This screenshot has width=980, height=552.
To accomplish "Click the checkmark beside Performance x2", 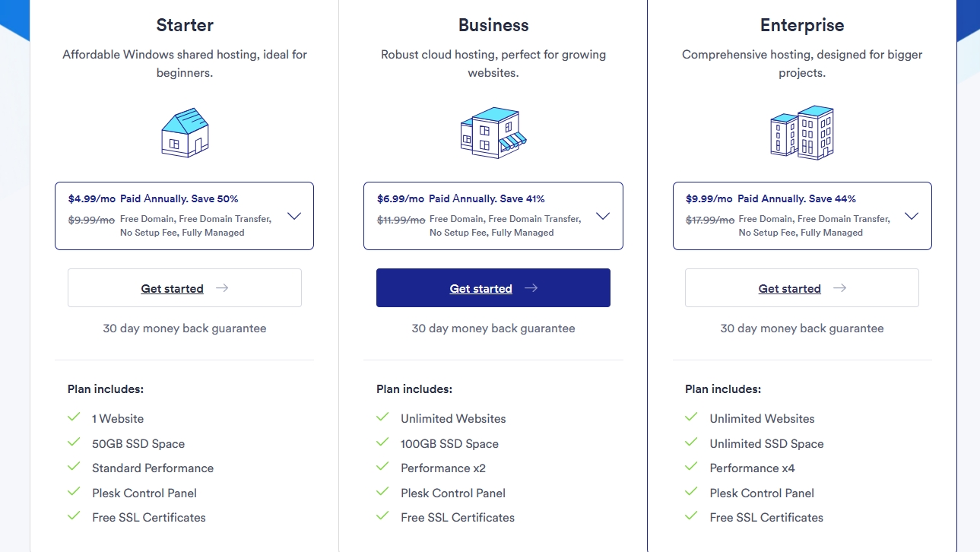I will click(382, 467).
